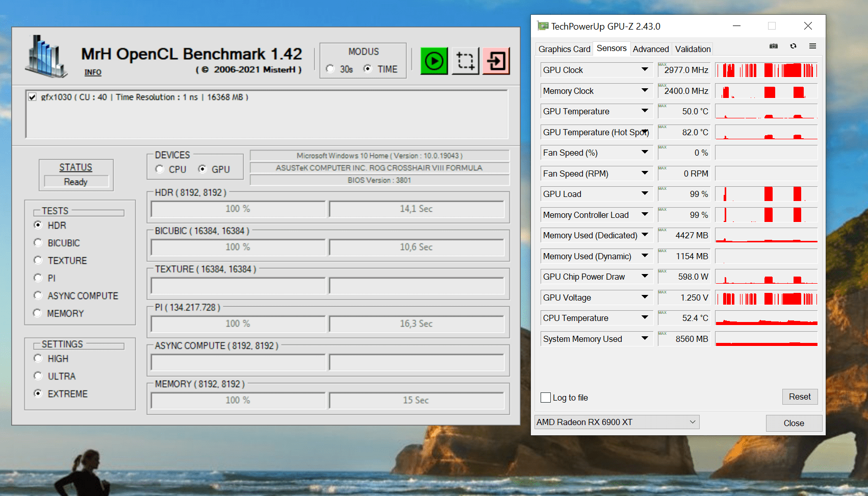Open the INFO link in MrH benchmark

tap(93, 72)
